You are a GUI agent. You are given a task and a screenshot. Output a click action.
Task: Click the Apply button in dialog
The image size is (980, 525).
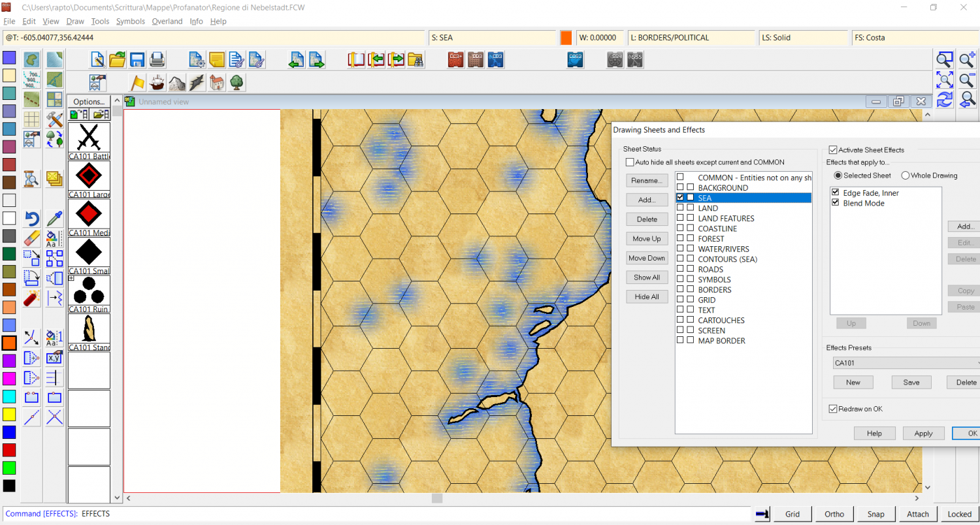coord(923,434)
